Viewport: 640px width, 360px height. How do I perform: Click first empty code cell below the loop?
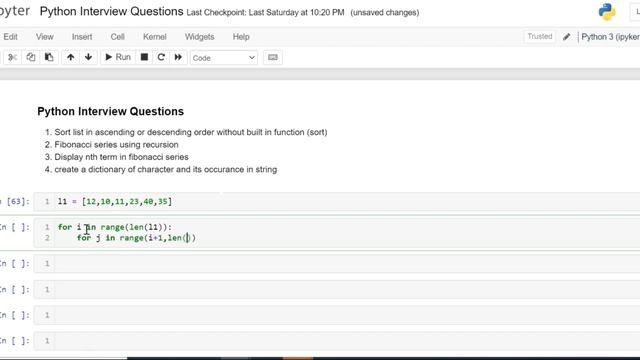pyautogui.click(x=337, y=264)
